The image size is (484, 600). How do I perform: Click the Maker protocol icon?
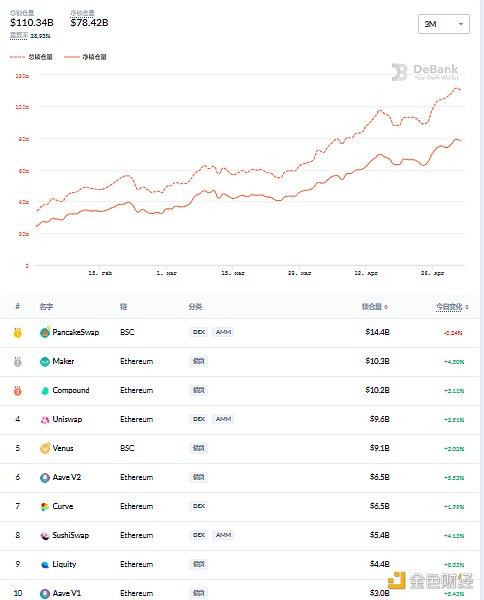coord(45,361)
